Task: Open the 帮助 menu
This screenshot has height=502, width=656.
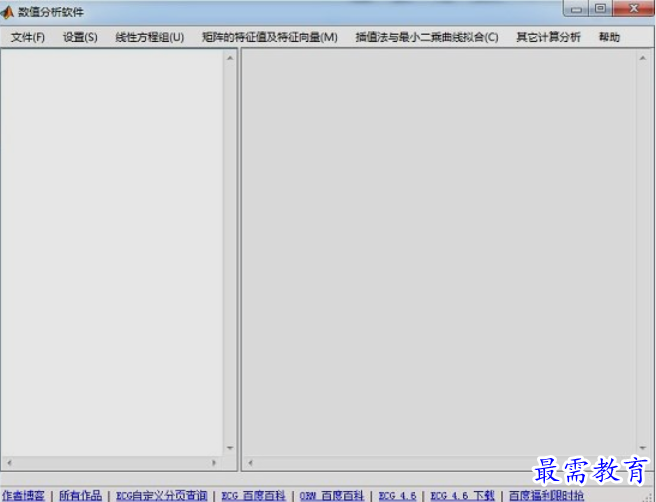Action: 609,37
